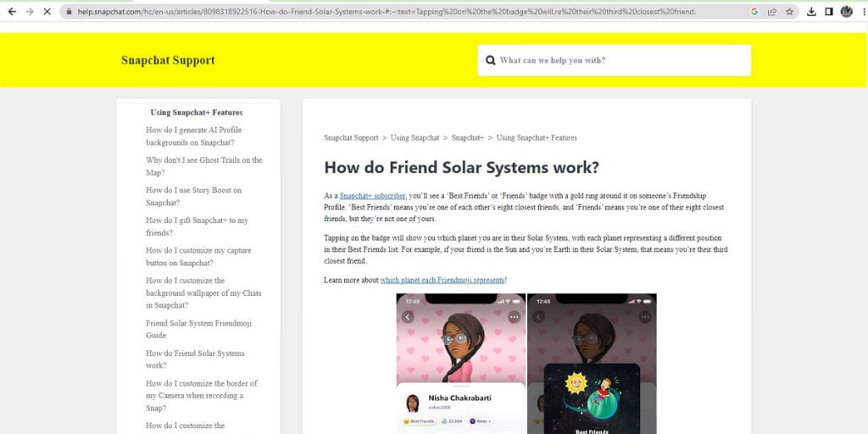Screen dimensions: 868x434
Task: Open the browser downloads icon
Action: click(x=811, y=11)
